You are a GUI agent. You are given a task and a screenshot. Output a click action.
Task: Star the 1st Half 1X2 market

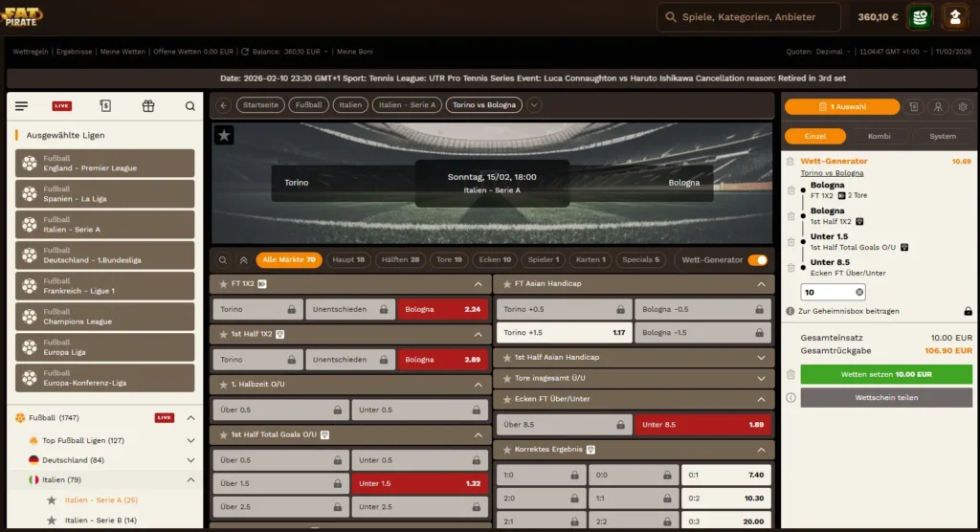(223, 335)
